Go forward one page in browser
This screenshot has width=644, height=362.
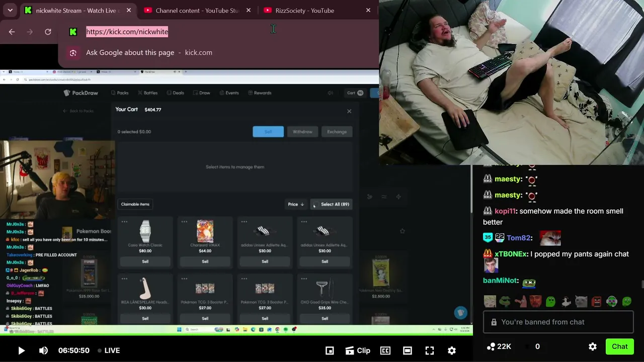click(30, 32)
